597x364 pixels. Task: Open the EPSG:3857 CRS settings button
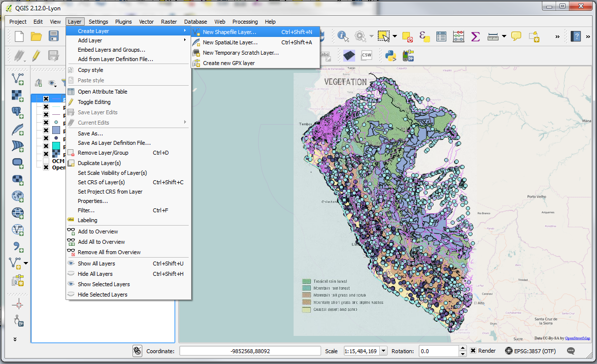pyautogui.click(x=508, y=351)
